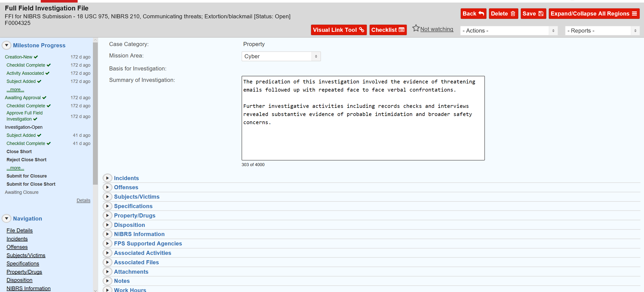Collapse the Milestone Progress panel
This screenshot has height=292, width=644.
7,45
